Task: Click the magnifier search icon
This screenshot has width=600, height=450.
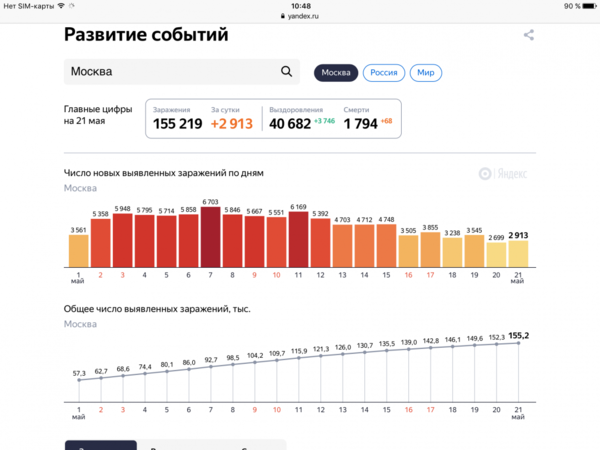Action: [x=287, y=72]
